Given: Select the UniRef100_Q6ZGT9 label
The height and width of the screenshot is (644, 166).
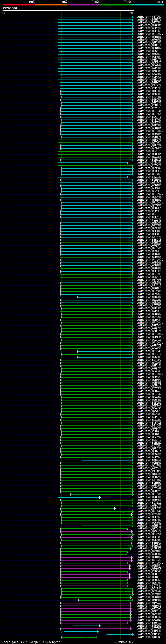Looking at the screenshot, I should 149,151.
